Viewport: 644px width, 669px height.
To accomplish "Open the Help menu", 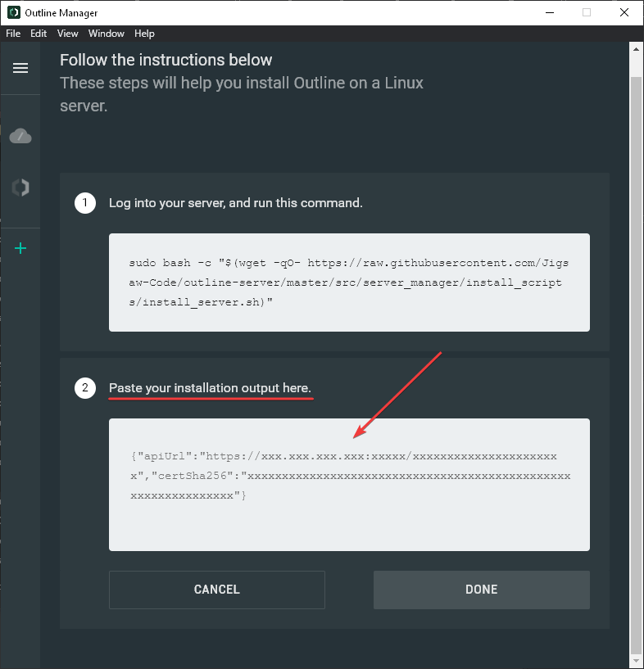I will 144,34.
